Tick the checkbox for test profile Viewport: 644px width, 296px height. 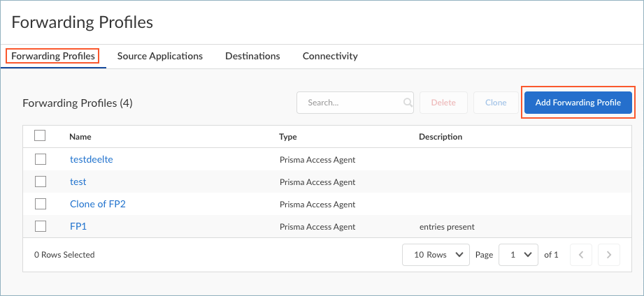tap(40, 182)
